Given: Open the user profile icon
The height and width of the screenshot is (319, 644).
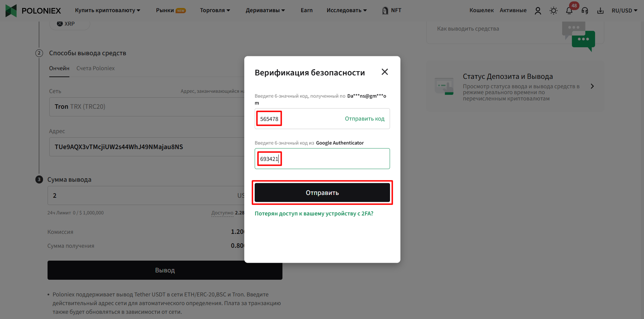Looking at the screenshot, I should pos(538,11).
